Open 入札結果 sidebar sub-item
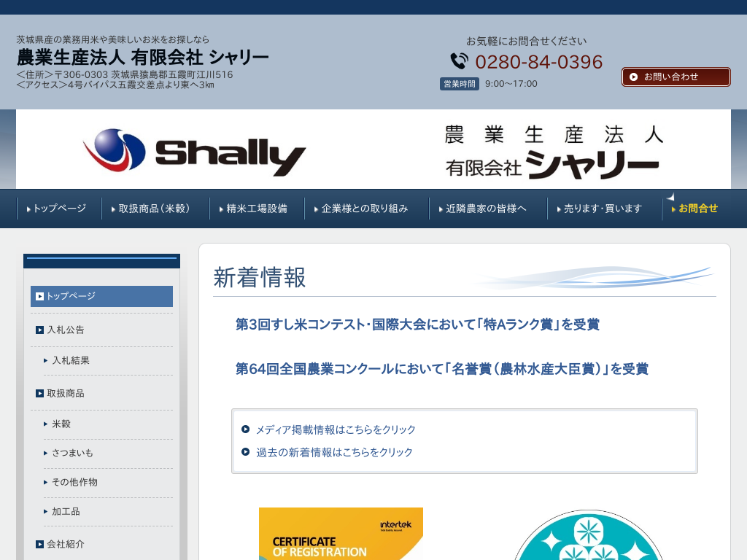The width and height of the screenshot is (747, 560). coord(71,360)
